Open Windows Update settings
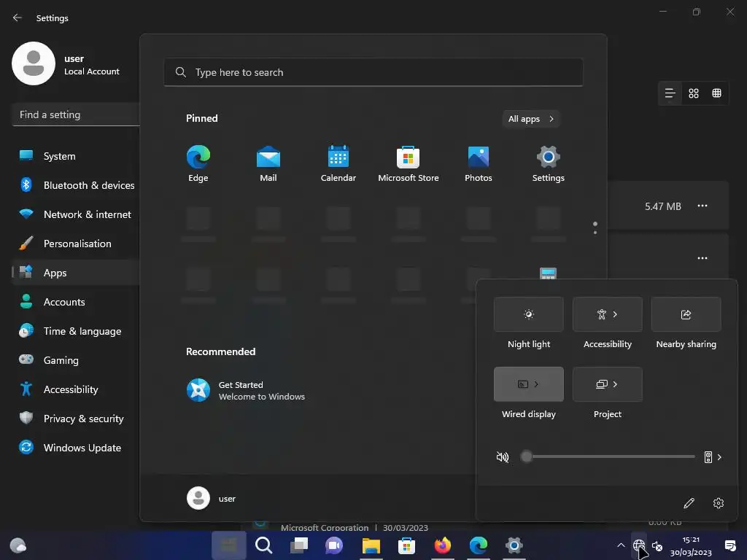747x560 pixels. (76, 448)
